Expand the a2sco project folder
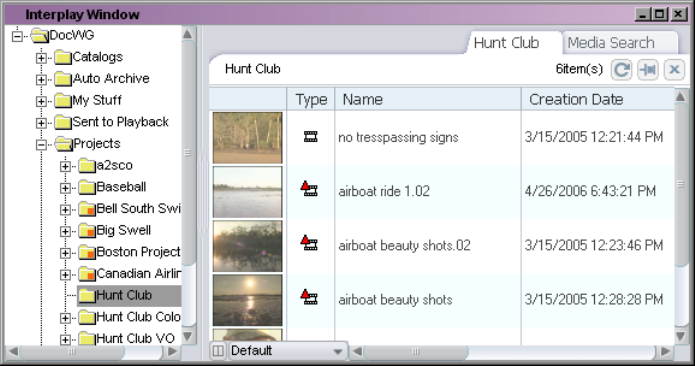The height and width of the screenshot is (366, 695). coord(65,167)
